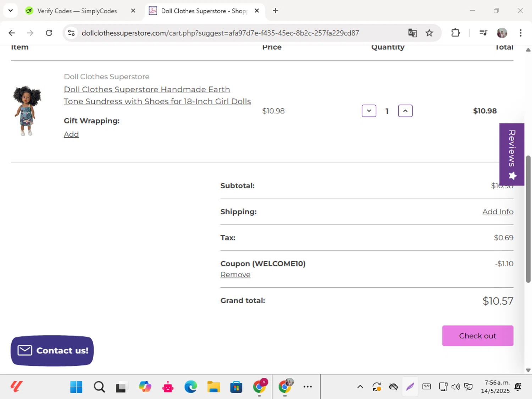
Task: Click the Check out button
Action: [x=478, y=336]
